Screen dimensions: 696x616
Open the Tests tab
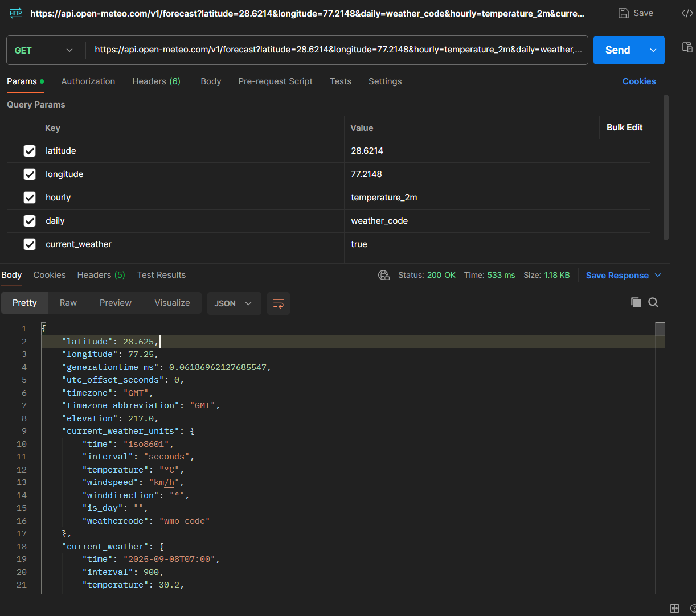tap(340, 81)
